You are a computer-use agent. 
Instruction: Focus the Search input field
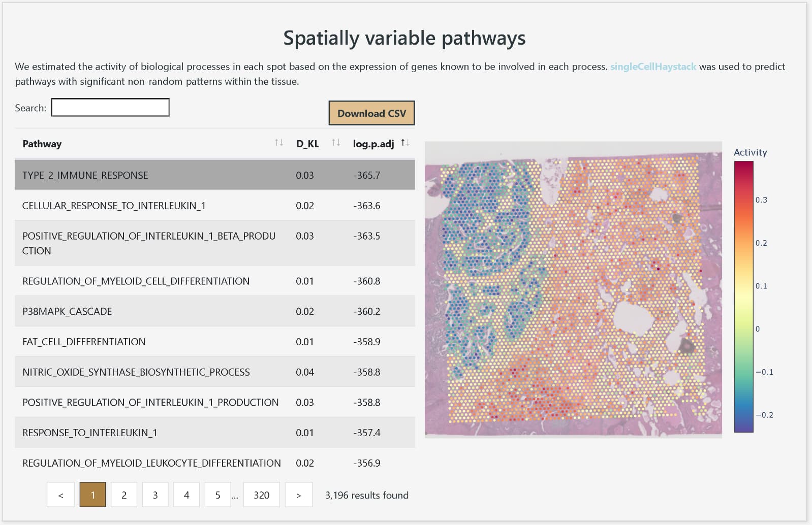point(110,108)
